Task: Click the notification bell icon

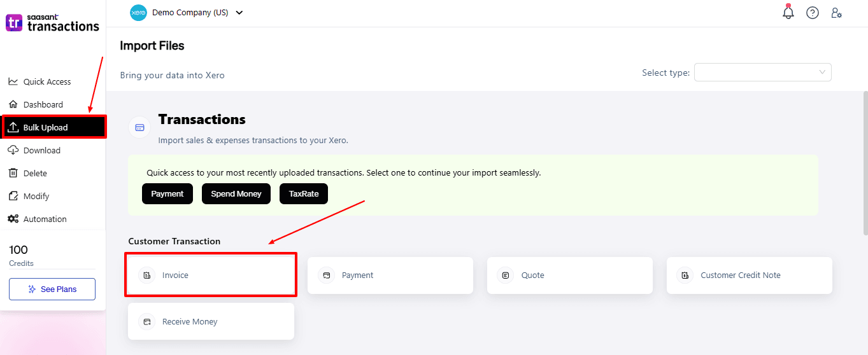Action: pyautogui.click(x=788, y=12)
